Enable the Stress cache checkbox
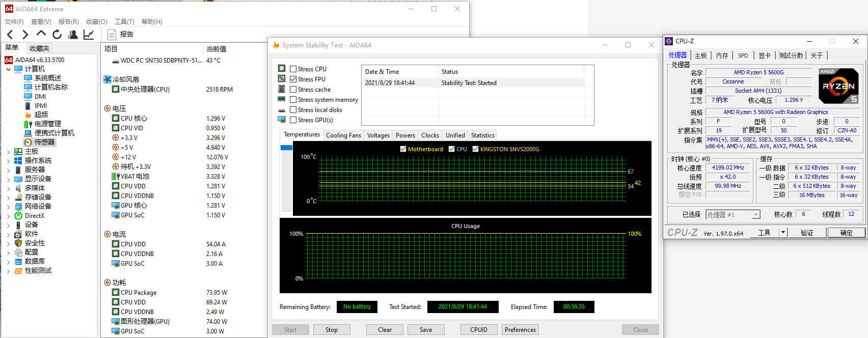Screen dimensions: 868x338 tap(293, 89)
